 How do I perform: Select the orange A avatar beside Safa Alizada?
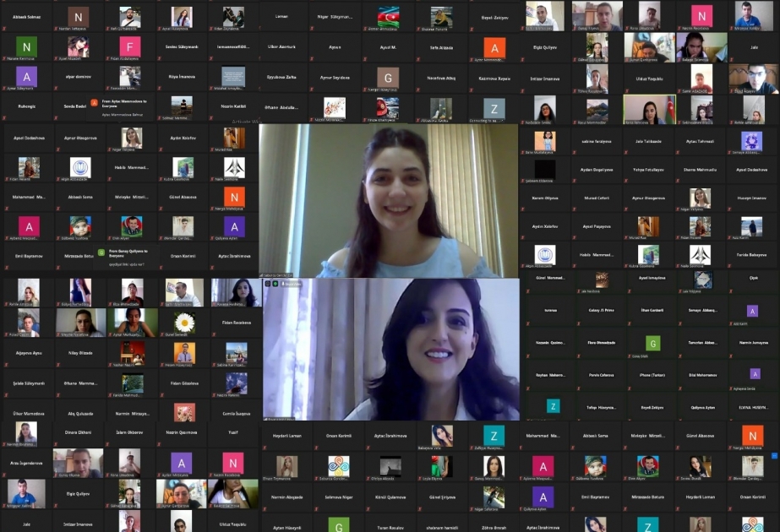click(494, 48)
